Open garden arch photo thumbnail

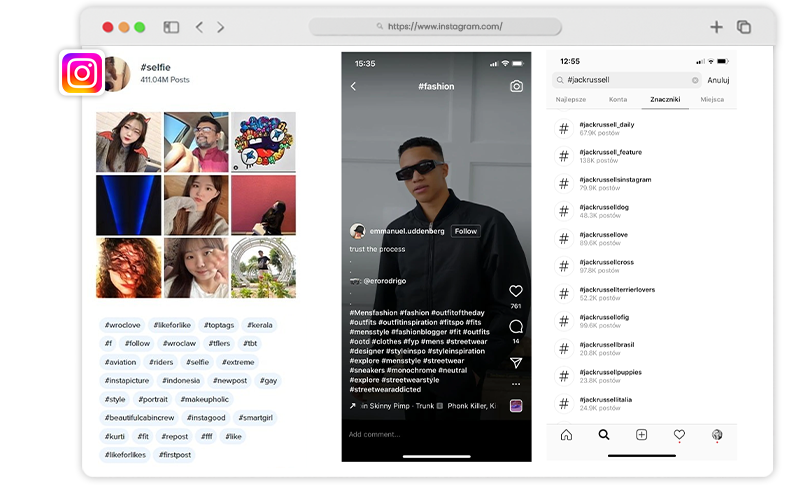[263, 268]
